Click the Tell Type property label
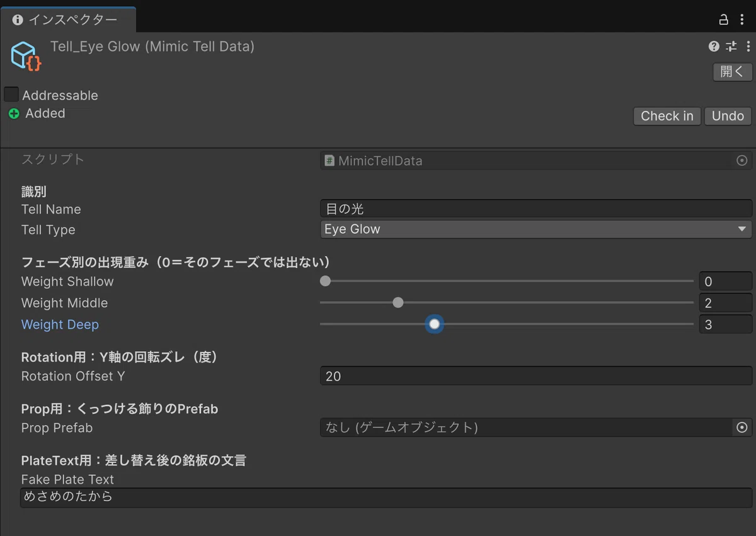The width and height of the screenshot is (756, 536). click(48, 230)
